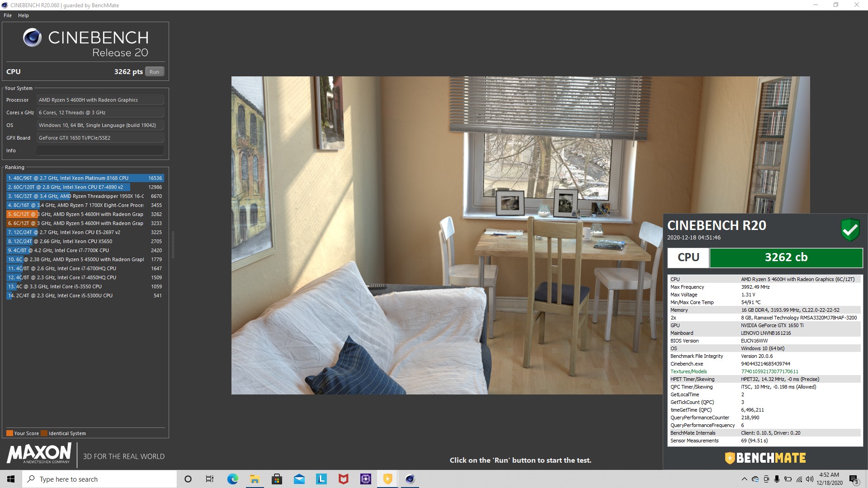Click the GFX Board field GeForce GTX 1650 Ti
The width and height of the screenshot is (868, 488).
100,138
